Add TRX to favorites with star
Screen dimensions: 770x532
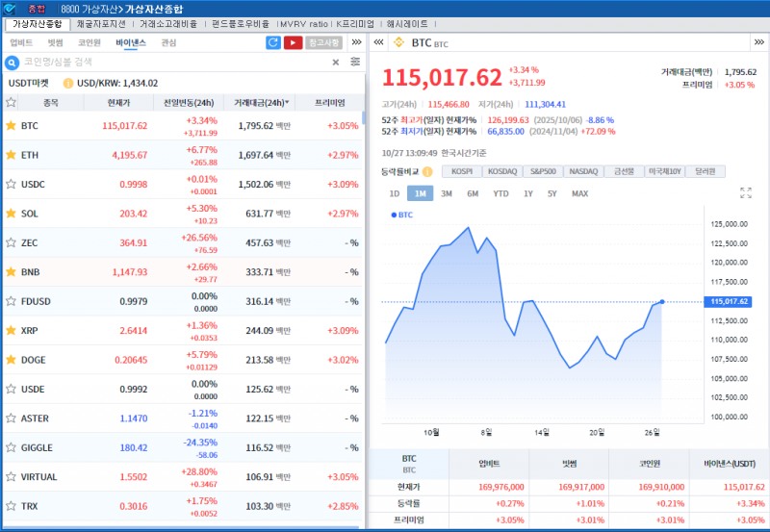coord(11,505)
